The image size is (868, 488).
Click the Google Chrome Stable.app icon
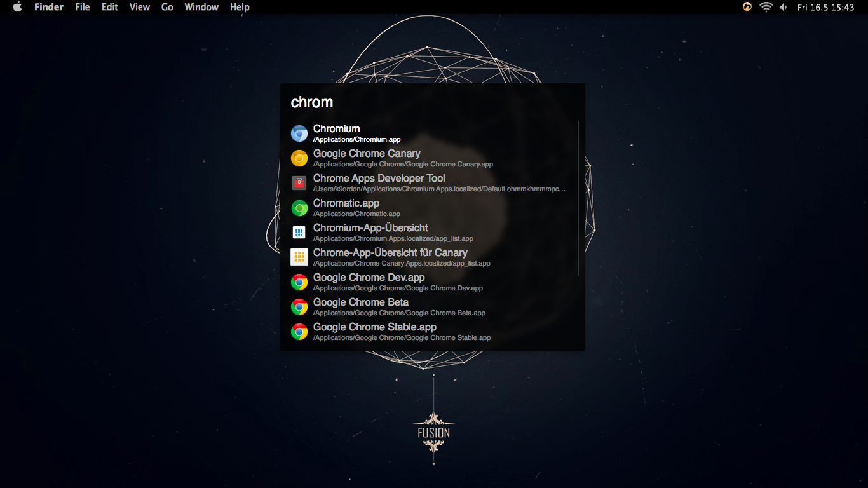[x=299, y=332]
